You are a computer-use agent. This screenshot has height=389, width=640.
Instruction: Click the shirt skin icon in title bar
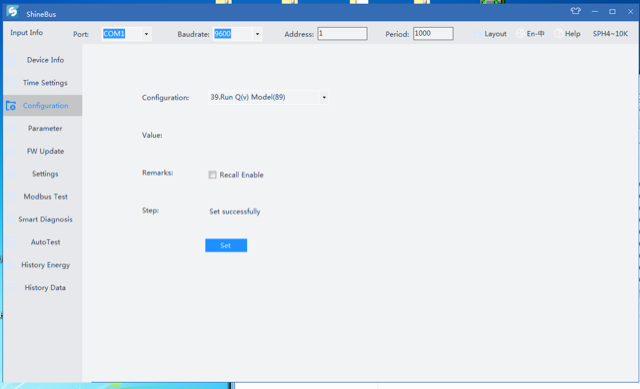coord(576,11)
